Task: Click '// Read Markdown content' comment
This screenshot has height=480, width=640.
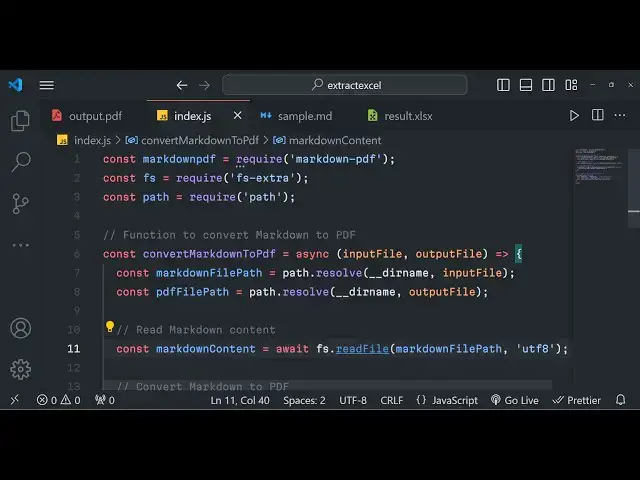Action: pos(196,330)
